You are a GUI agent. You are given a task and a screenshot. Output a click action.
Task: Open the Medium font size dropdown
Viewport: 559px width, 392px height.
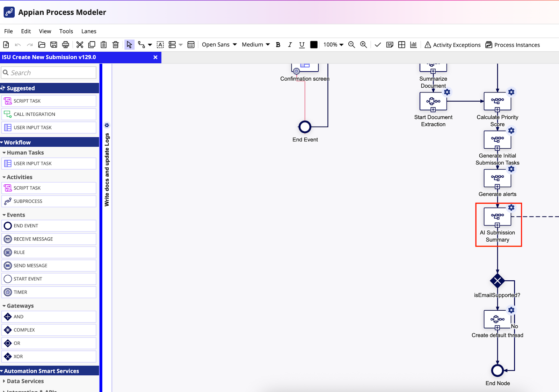pyautogui.click(x=256, y=45)
